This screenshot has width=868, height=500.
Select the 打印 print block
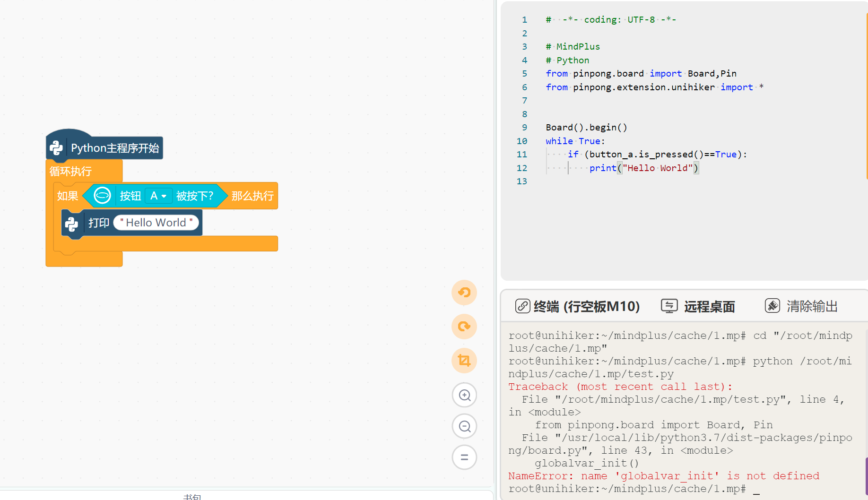(x=98, y=223)
